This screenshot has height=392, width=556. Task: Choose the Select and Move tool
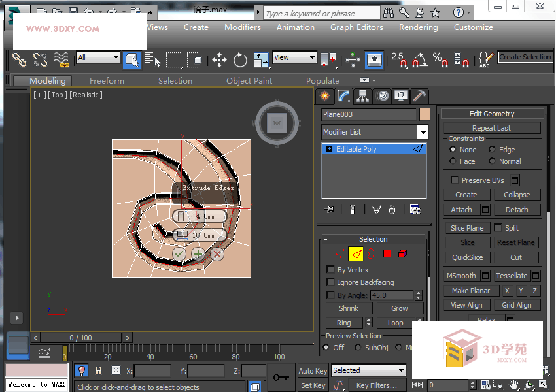coord(219,59)
